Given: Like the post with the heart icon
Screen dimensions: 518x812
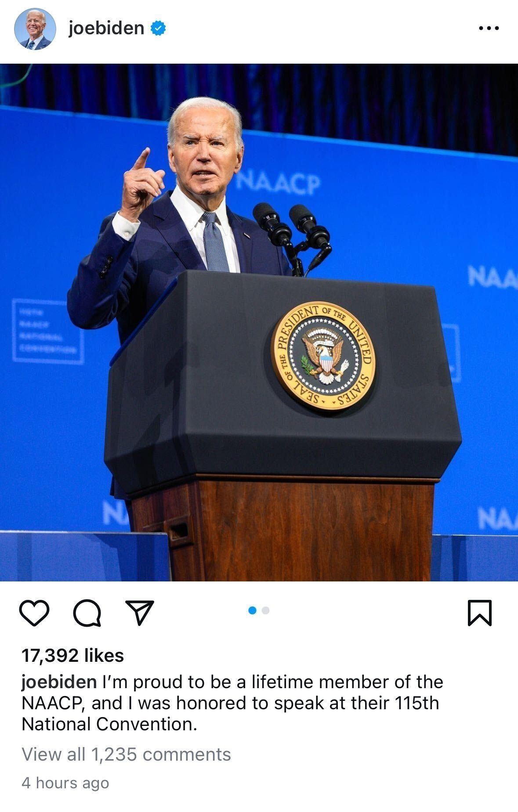Looking at the screenshot, I should coord(34,613).
